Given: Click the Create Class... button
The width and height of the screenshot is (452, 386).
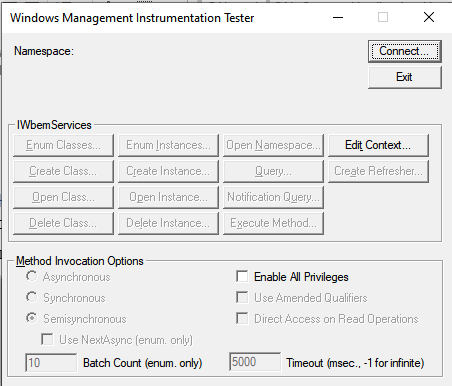Looking at the screenshot, I should point(63,171).
